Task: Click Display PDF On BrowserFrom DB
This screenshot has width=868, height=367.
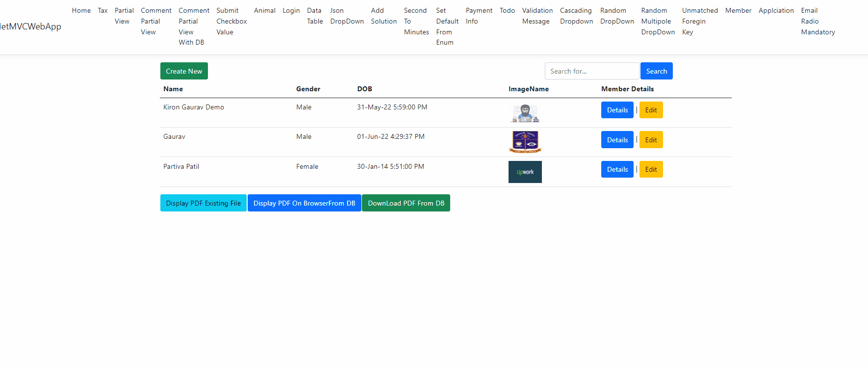Action: (x=304, y=203)
